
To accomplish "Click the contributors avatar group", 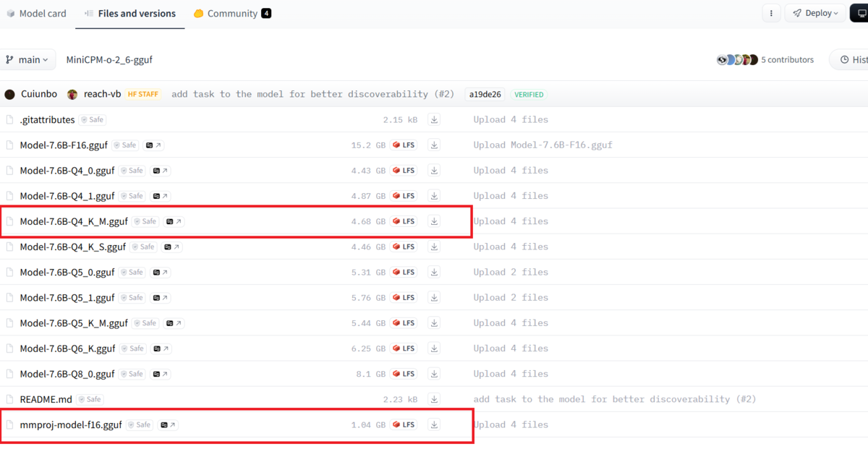I will pos(737,60).
